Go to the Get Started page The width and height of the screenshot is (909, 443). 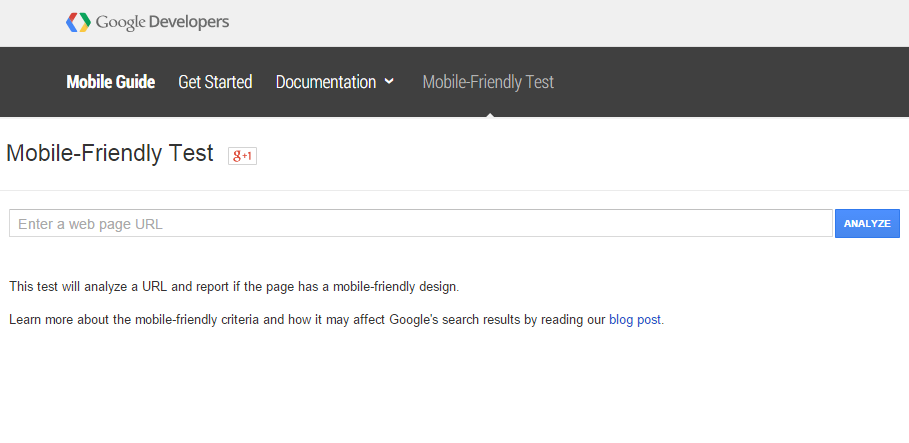point(215,82)
